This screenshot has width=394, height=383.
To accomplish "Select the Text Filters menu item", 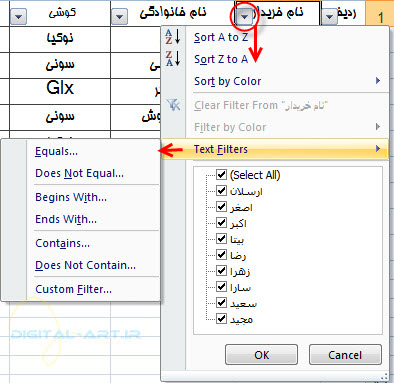I will [x=275, y=149].
